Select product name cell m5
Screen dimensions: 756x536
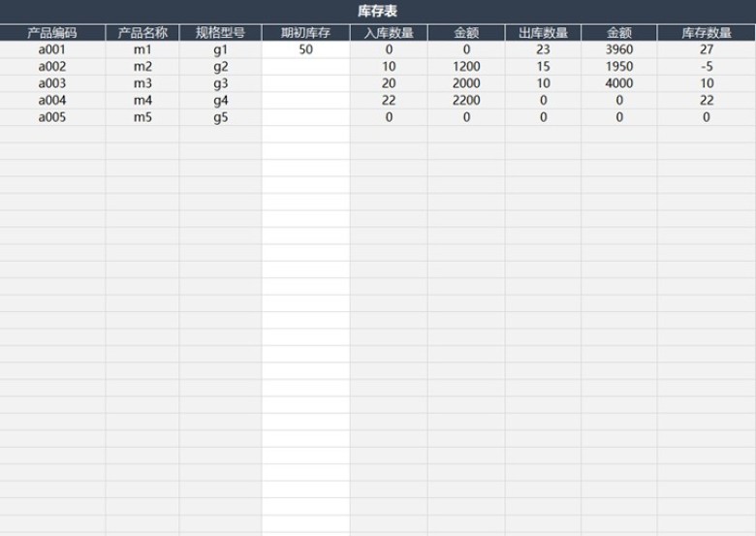142,117
